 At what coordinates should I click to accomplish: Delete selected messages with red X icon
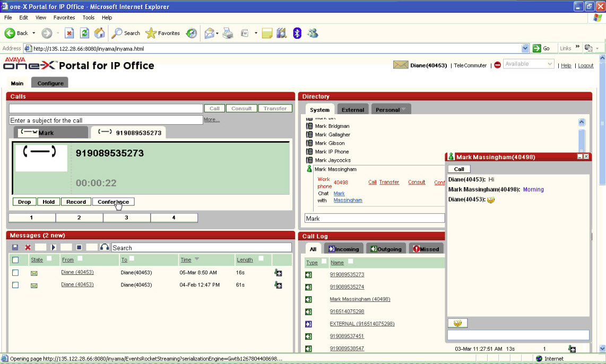[x=28, y=248]
